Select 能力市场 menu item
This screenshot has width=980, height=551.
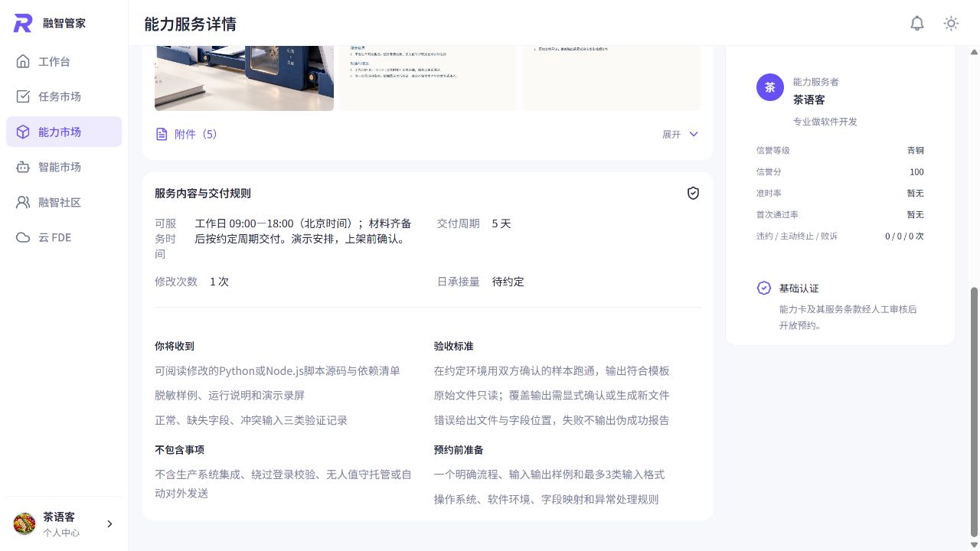64,132
